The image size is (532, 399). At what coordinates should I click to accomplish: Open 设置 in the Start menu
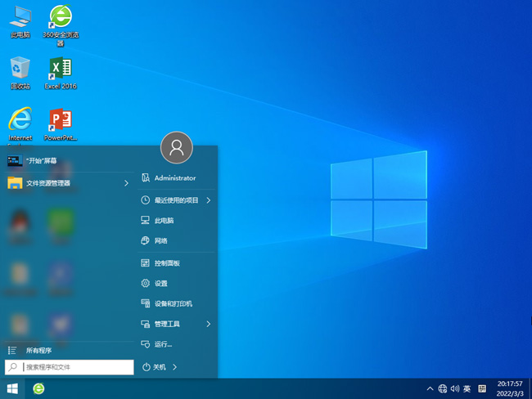[177, 284]
